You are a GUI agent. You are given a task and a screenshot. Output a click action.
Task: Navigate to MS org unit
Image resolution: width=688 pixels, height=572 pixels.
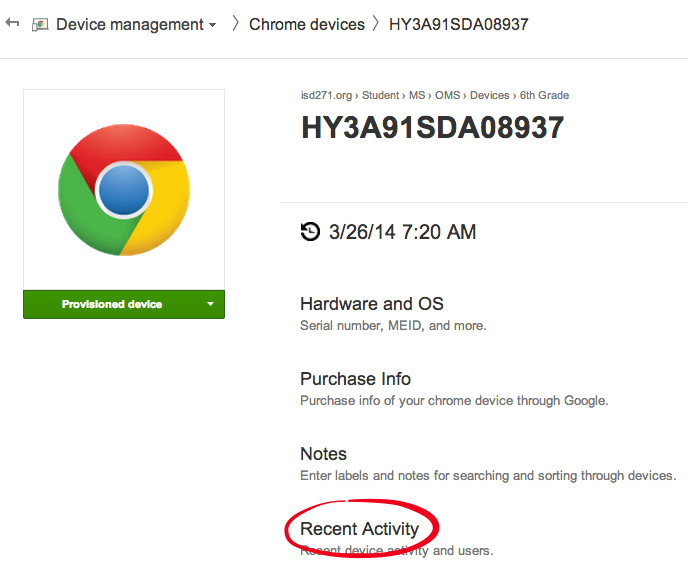(416, 96)
